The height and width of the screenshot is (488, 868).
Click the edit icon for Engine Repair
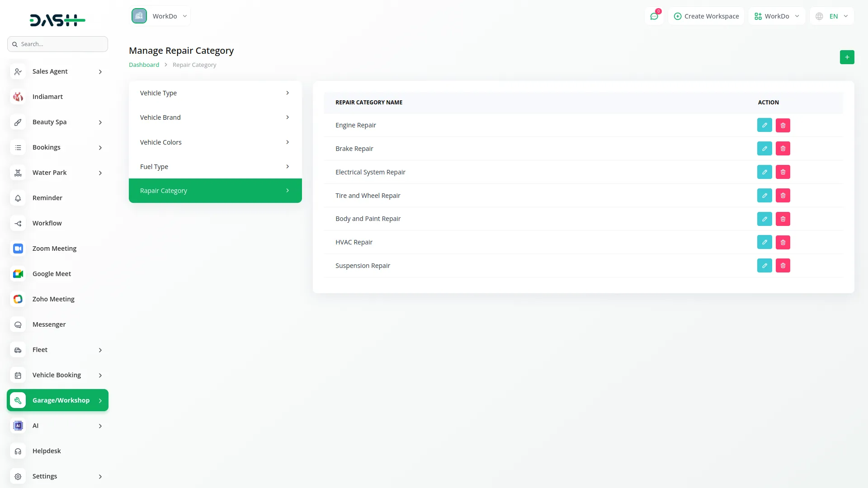pos(764,125)
